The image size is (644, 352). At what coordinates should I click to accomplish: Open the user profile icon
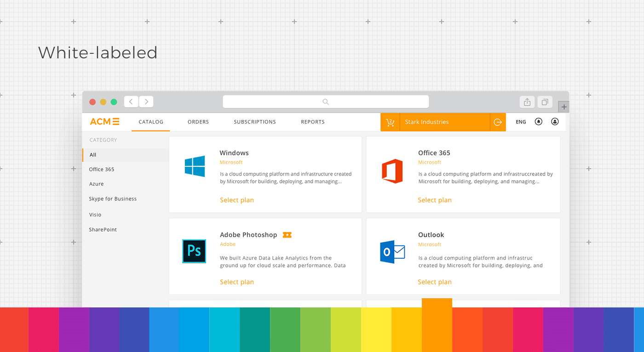click(555, 122)
